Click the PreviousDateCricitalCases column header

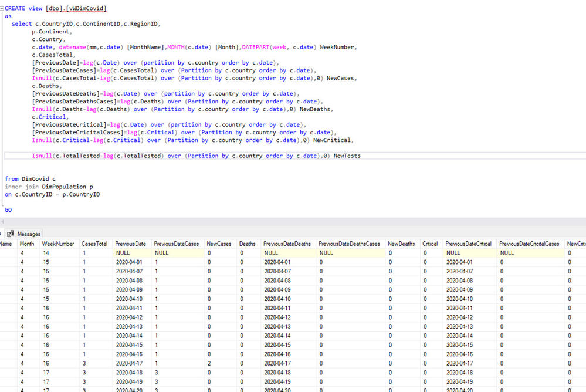point(529,244)
